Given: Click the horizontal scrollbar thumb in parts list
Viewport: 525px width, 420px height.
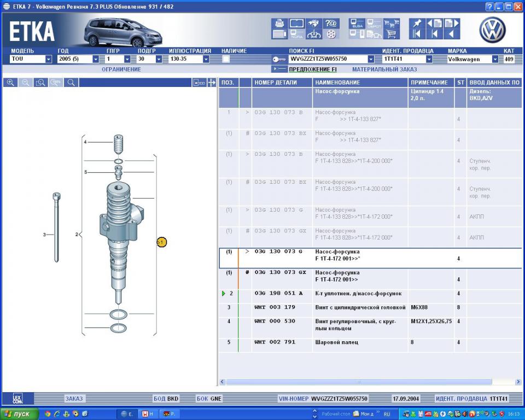Looking at the screenshot, I should tap(359, 382).
